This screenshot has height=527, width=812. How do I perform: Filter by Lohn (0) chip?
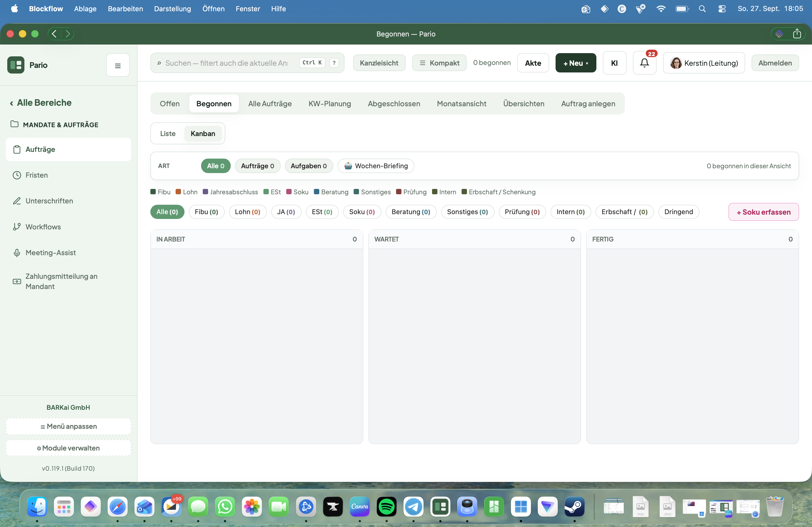pos(247,212)
